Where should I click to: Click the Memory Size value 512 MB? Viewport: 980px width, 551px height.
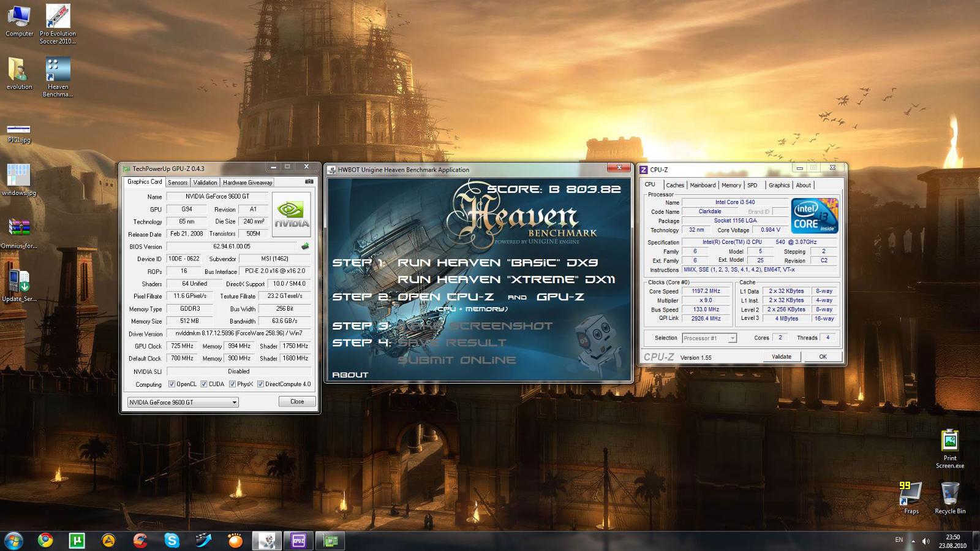coord(189,321)
